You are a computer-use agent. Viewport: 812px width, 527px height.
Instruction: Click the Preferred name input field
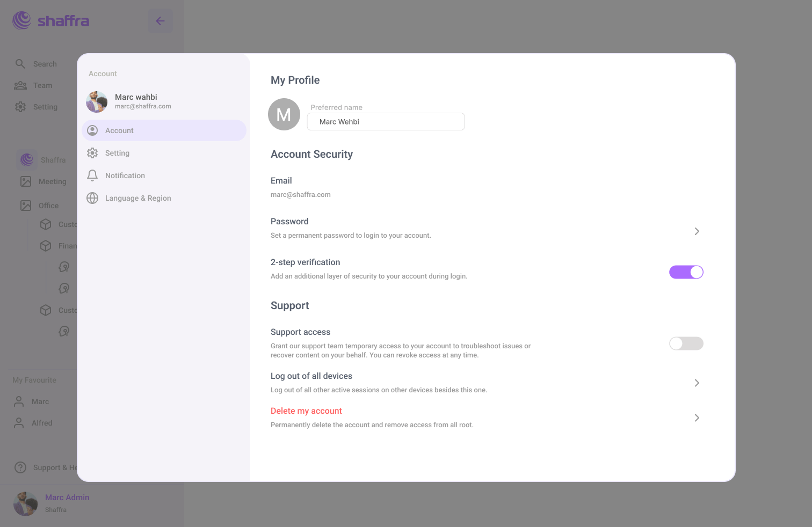pyautogui.click(x=386, y=122)
